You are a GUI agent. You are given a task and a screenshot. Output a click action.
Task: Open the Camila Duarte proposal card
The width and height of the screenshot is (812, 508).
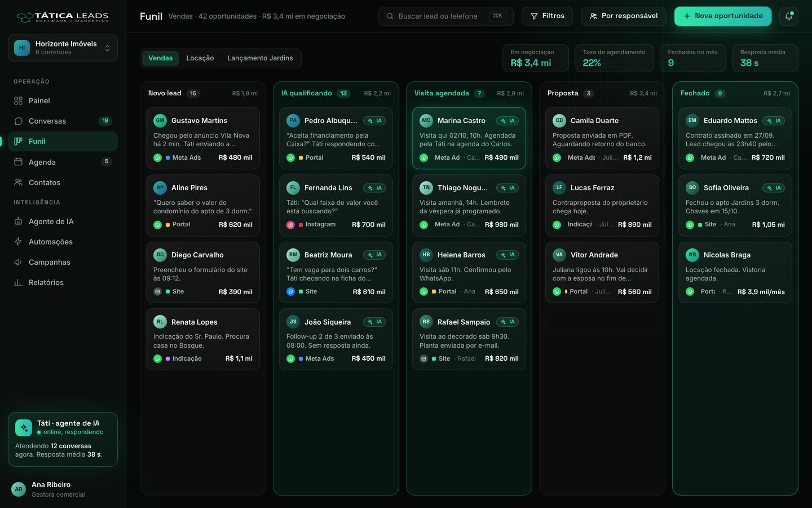(x=602, y=138)
